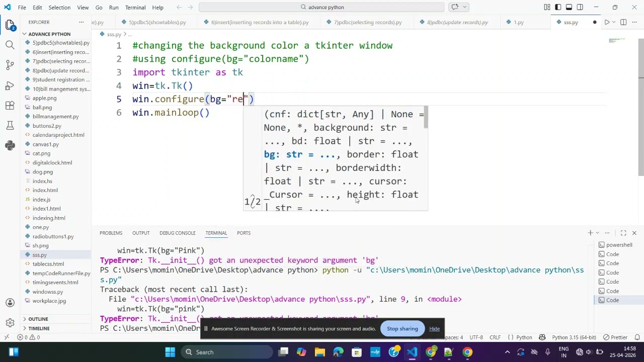Open the Explorer view in activity bar
644x362 pixels.
click(x=10, y=25)
